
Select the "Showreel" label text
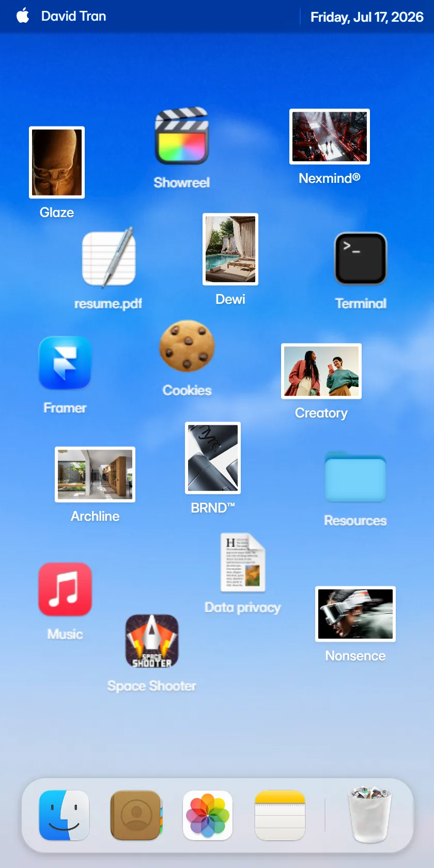coord(182,182)
